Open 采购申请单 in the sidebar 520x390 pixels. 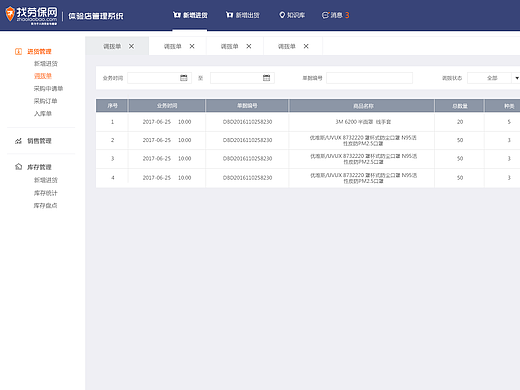click(x=48, y=88)
